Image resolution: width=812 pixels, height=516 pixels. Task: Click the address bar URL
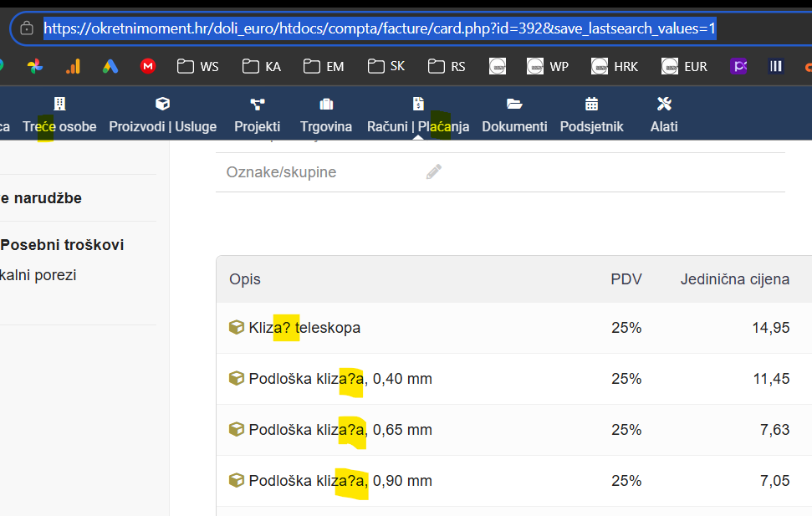pyautogui.click(x=380, y=28)
